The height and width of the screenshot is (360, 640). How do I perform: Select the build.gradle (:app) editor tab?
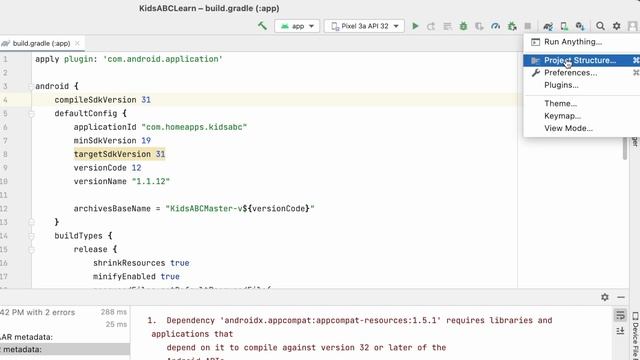[x=41, y=43]
